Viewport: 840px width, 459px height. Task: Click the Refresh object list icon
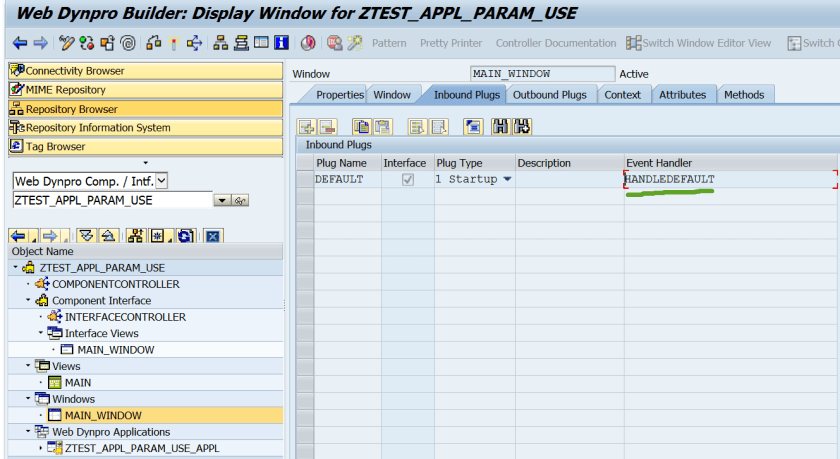coord(185,236)
